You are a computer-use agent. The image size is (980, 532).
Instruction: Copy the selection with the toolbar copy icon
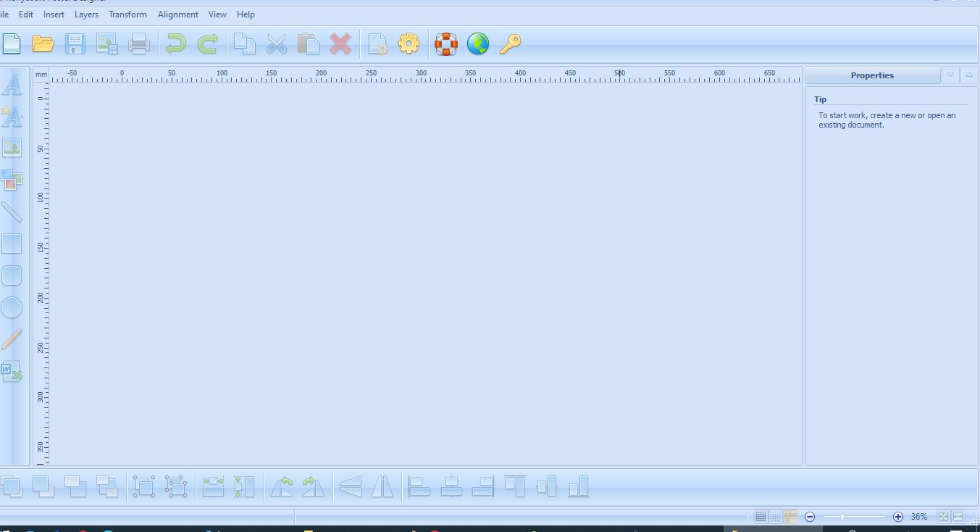pos(245,43)
